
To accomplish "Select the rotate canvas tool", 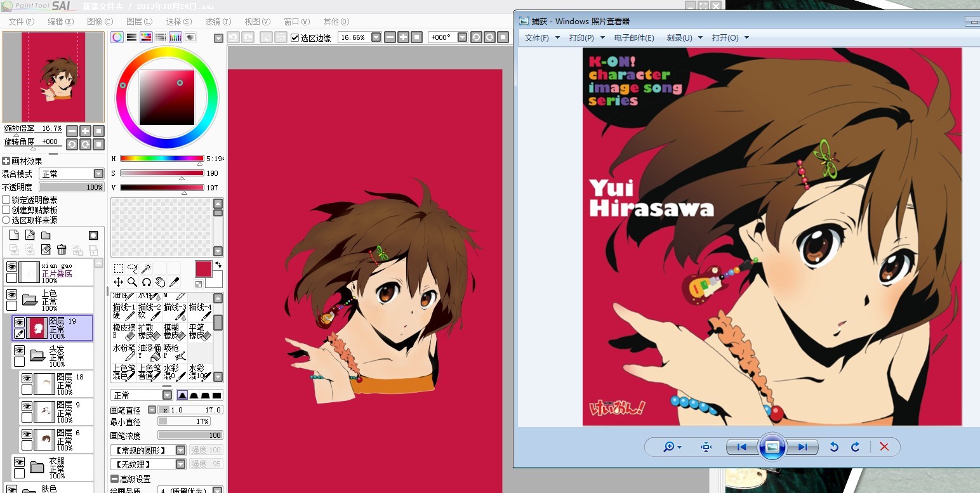I will (146, 282).
